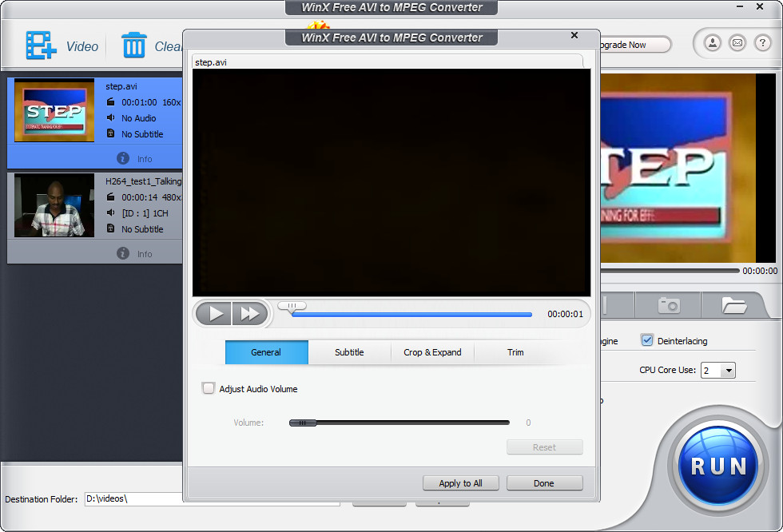Enable the Adjust Audio Volume checkbox

click(209, 388)
